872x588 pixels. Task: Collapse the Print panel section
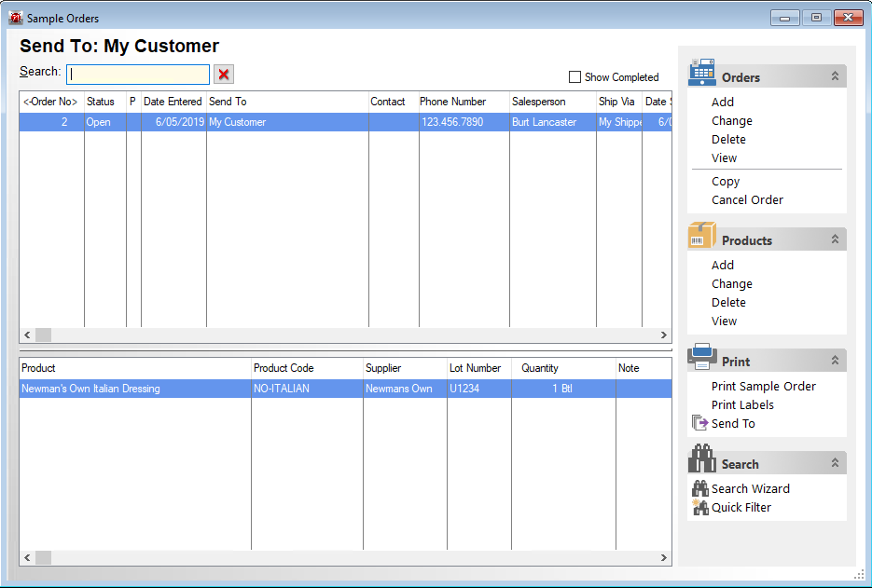[835, 360]
